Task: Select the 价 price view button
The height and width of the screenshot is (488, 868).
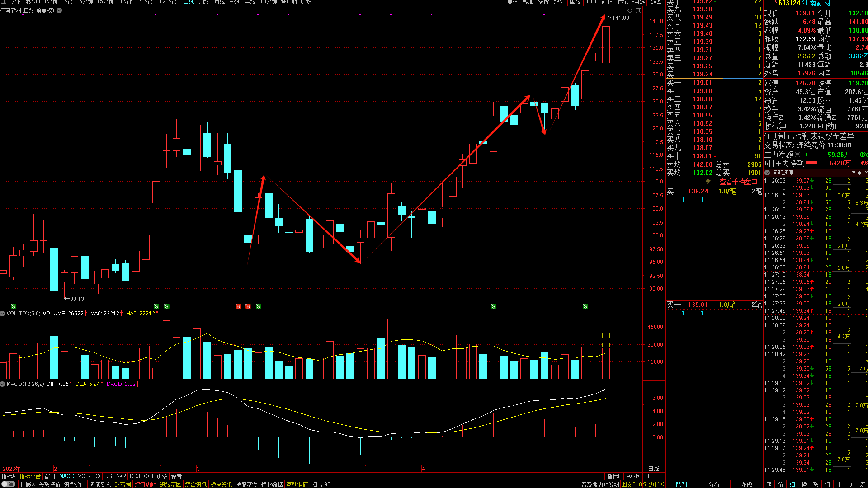Action: click(781, 484)
